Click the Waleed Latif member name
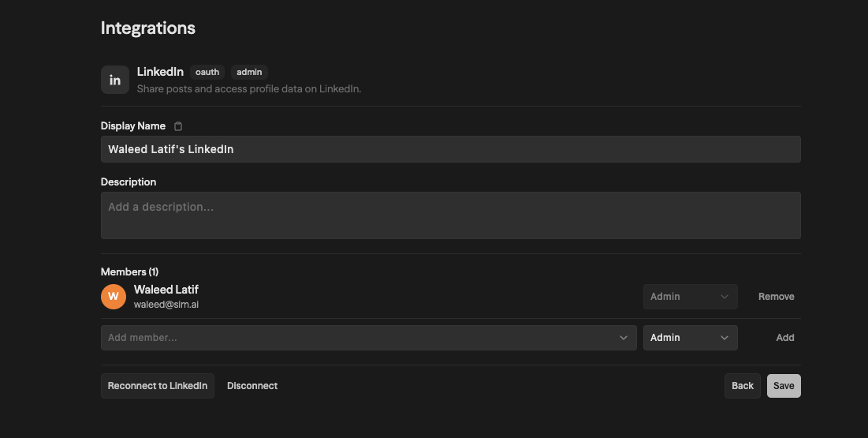 [x=166, y=290]
